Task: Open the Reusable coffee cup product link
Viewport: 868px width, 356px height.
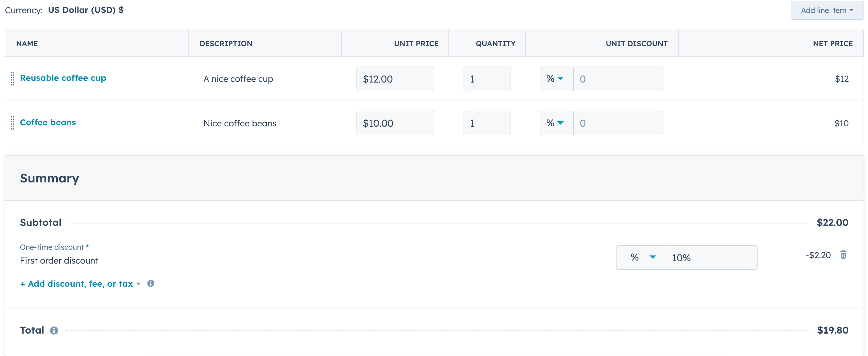Action: [63, 78]
